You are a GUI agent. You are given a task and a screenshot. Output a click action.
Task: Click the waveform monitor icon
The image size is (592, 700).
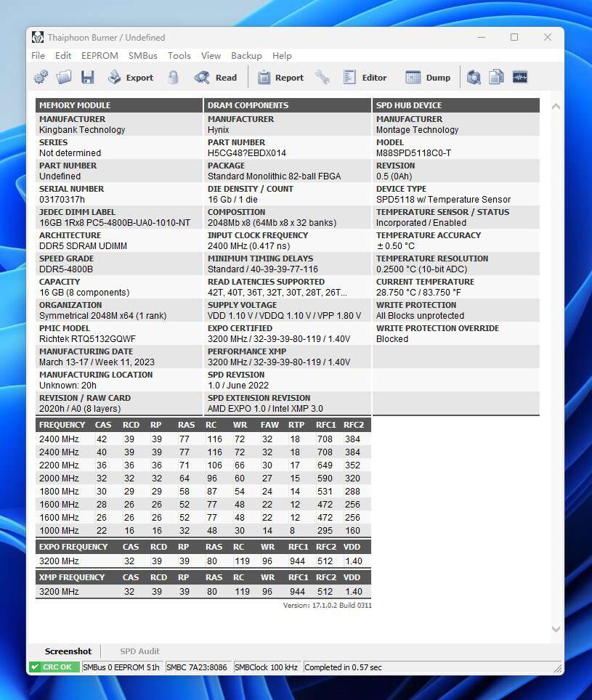pos(520,78)
